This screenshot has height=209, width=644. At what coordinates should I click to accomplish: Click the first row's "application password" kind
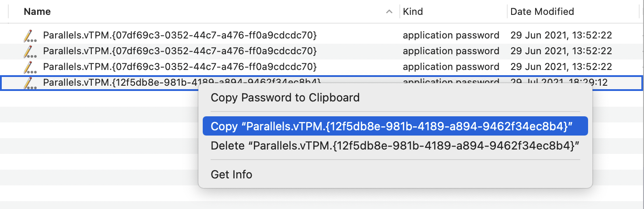tap(451, 35)
